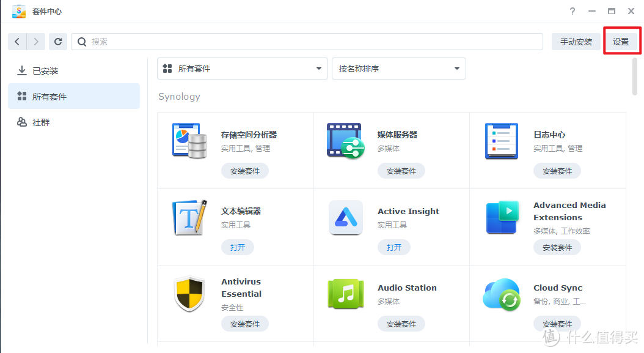This screenshot has width=644, height=353.
Task: Install Audio Station package
Action: [x=401, y=324]
